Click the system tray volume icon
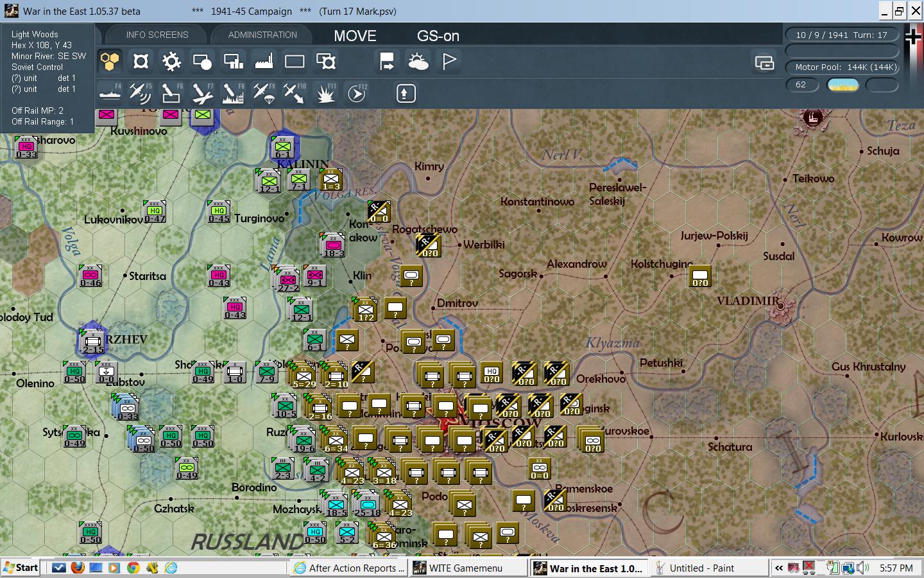This screenshot has width=924, height=578. [864, 568]
